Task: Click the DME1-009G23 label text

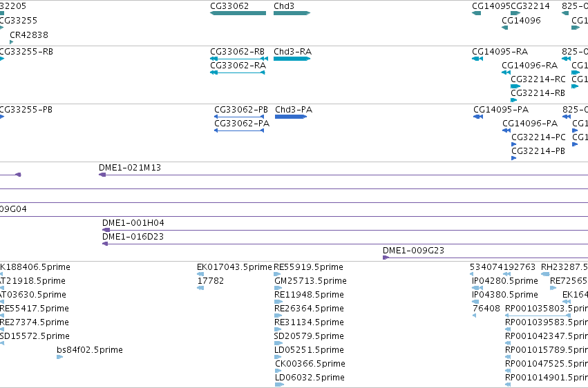Action: click(x=413, y=251)
